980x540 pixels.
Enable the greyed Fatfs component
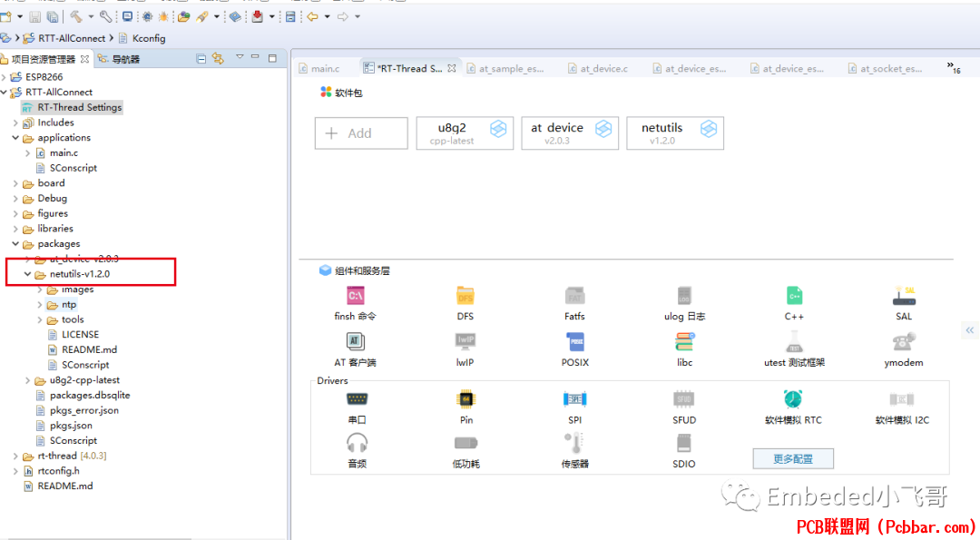(x=575, y=295)
